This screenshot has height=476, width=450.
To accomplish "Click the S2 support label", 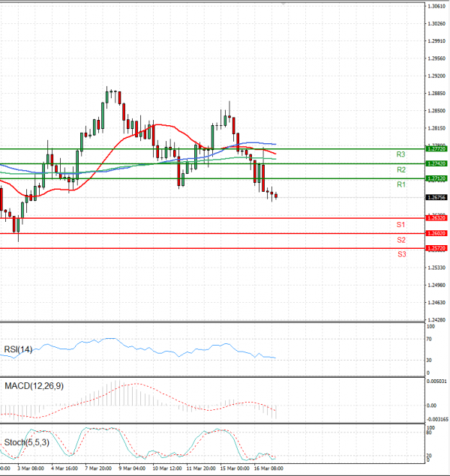I will pos(401,240).
